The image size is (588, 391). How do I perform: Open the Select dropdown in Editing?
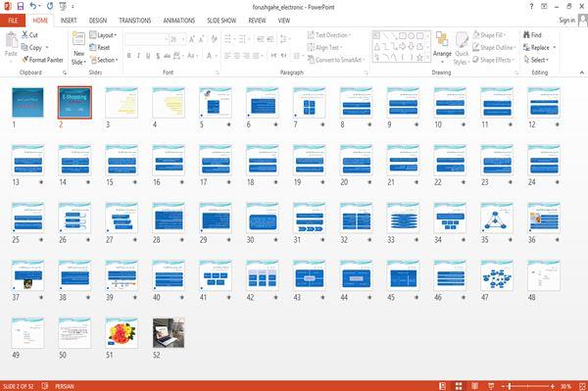(536, 60)
